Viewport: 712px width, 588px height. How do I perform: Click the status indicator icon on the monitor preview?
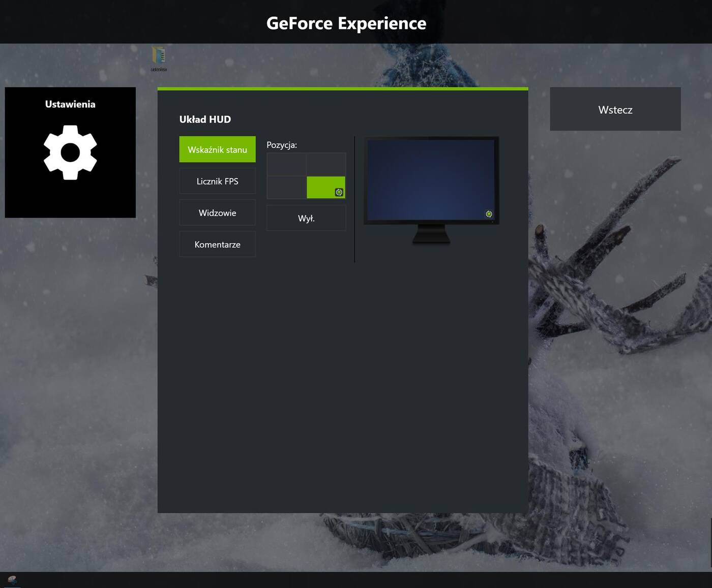pos(489,214)
